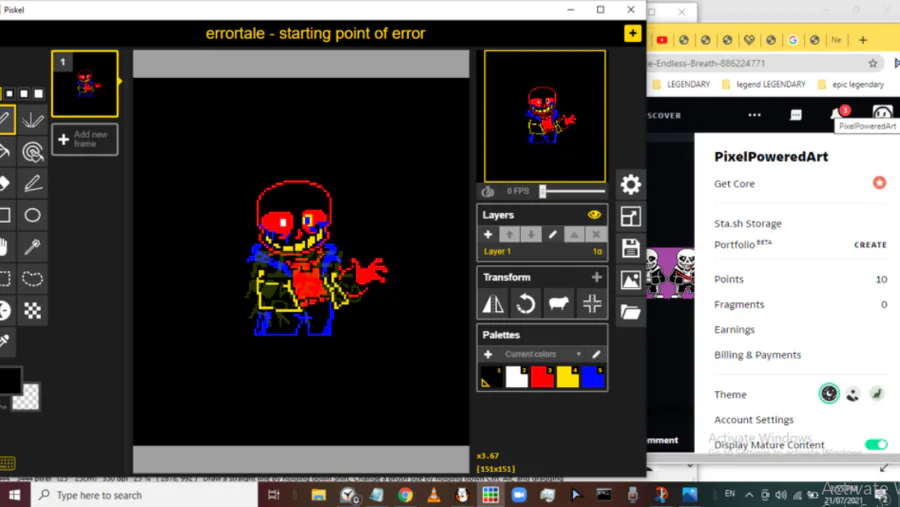Switch to the YouTube browser tab

[x=662, y=40]
